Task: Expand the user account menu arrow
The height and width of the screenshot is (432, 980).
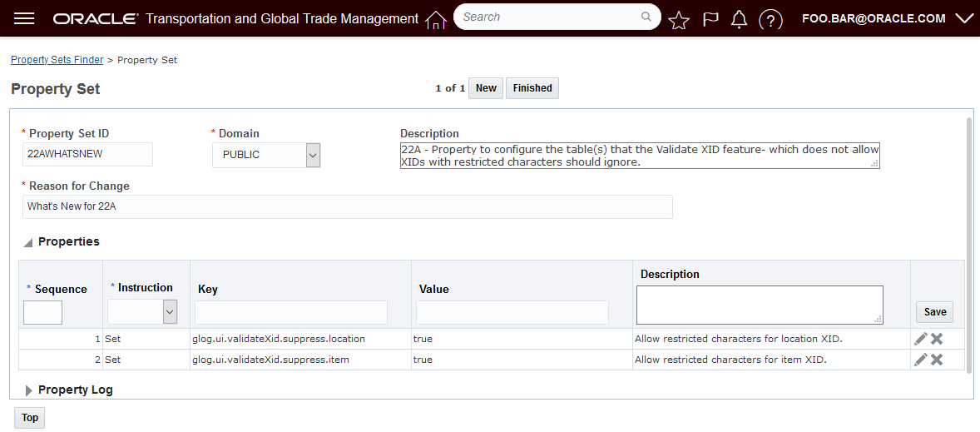Action: click(x=964, y=18)
